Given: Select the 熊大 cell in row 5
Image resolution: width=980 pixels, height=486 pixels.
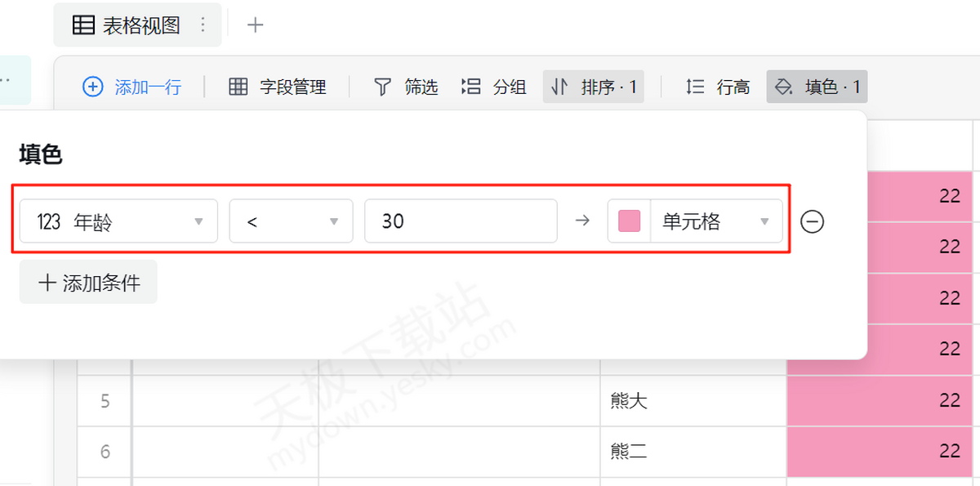Looking at the screenshot, I should tap(693, 400).
